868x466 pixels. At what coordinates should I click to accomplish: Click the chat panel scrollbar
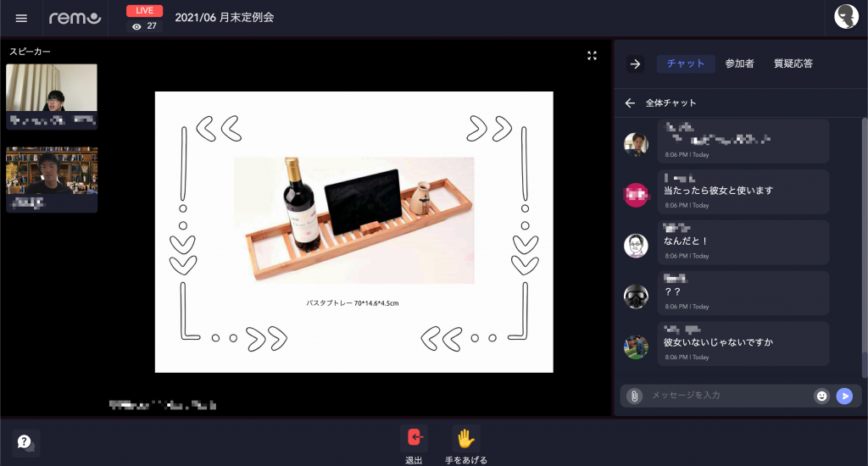click(864, 246)
